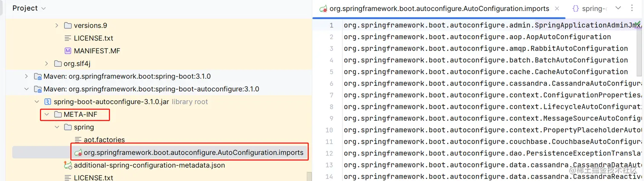Open LICENSE.txt below the metadata json
Viewport: 644px width, 181px height.
(x=93, y=178)
